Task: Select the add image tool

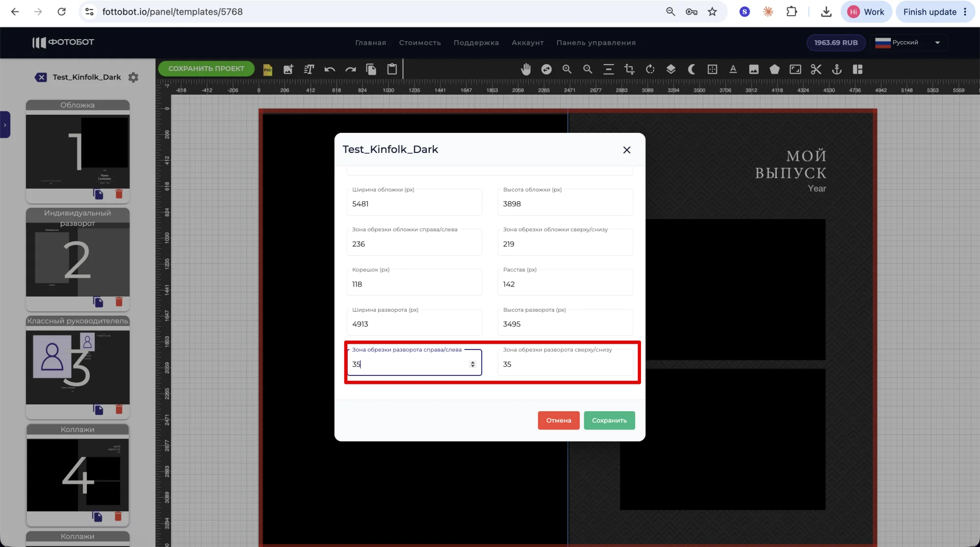Action: point(288,70)
